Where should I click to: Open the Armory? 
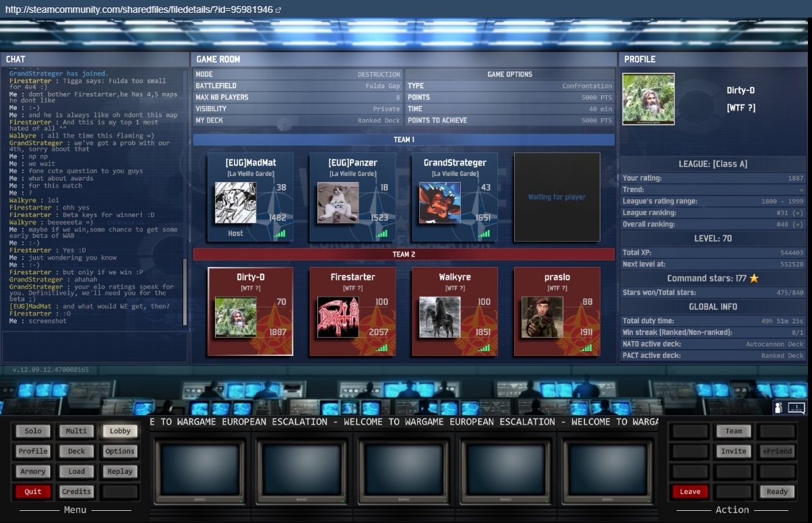tap(33, 472)
